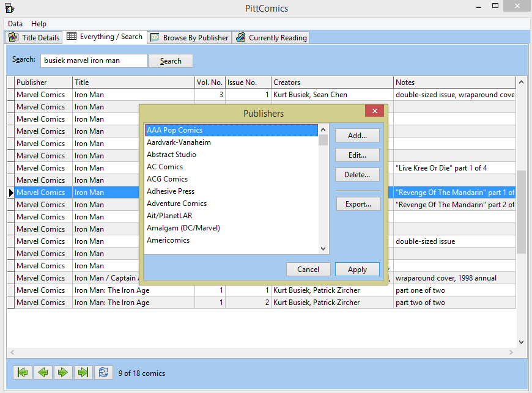Image resolution: width=532 pixels, height=393 pixels.
Task: Click main grid vertical scrollbar thumb
Action: pyautogui.click(x=521, y=212)
